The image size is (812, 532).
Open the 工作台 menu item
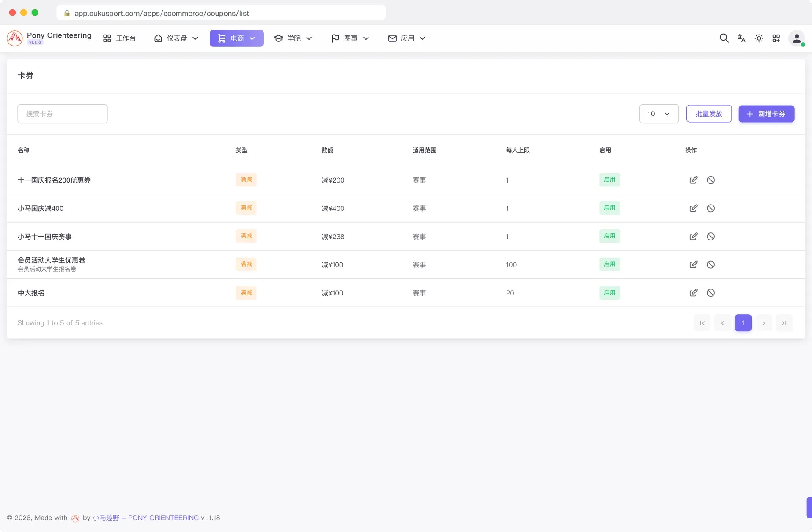(120, 38)
